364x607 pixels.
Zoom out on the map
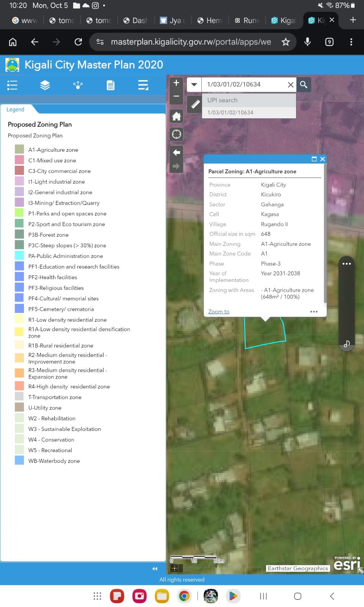[176, 96]
